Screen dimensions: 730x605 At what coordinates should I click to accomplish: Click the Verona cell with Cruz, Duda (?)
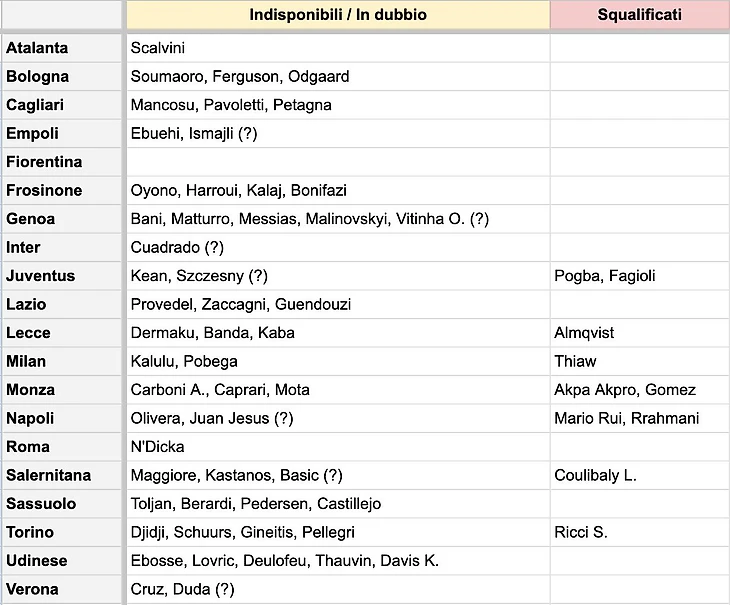[338, 589]
